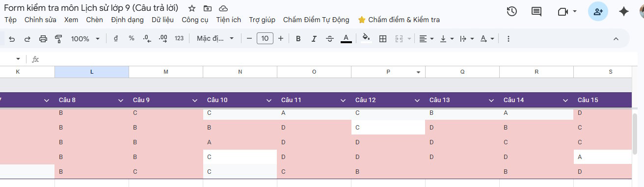Open Gemini sparkle assistant

[624, 11]
